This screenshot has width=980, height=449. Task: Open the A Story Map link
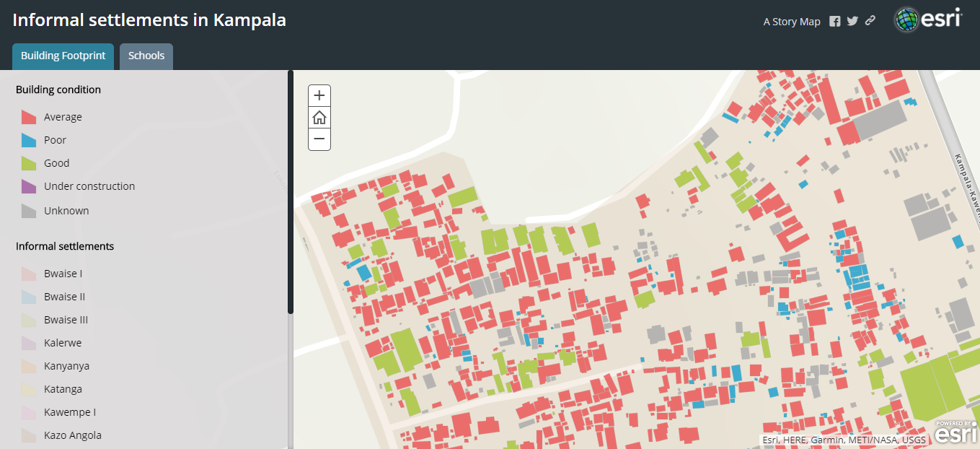792,22
